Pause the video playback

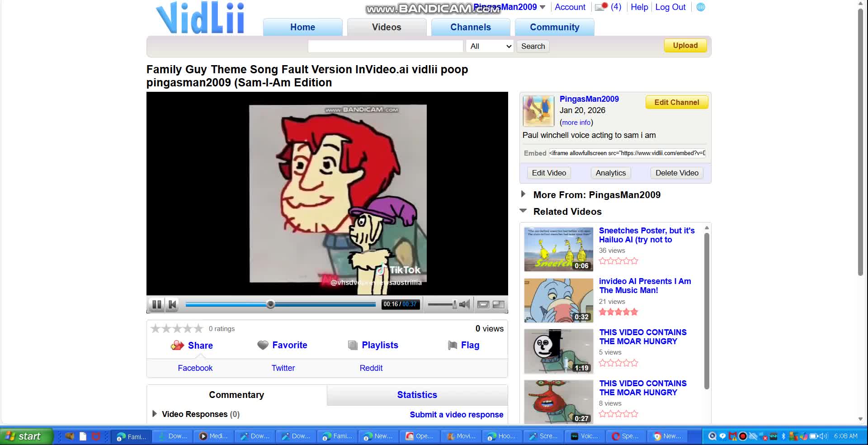point(156,304)
